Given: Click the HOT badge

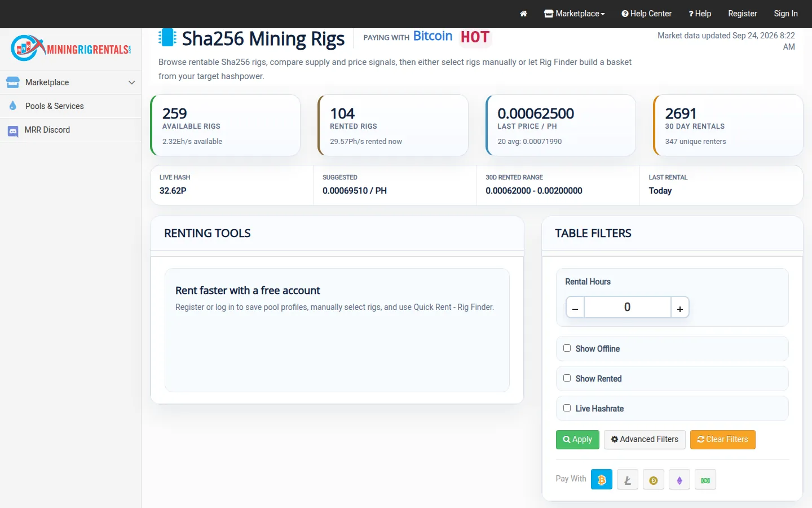Looking at the screenshot, I should (475, 37).
